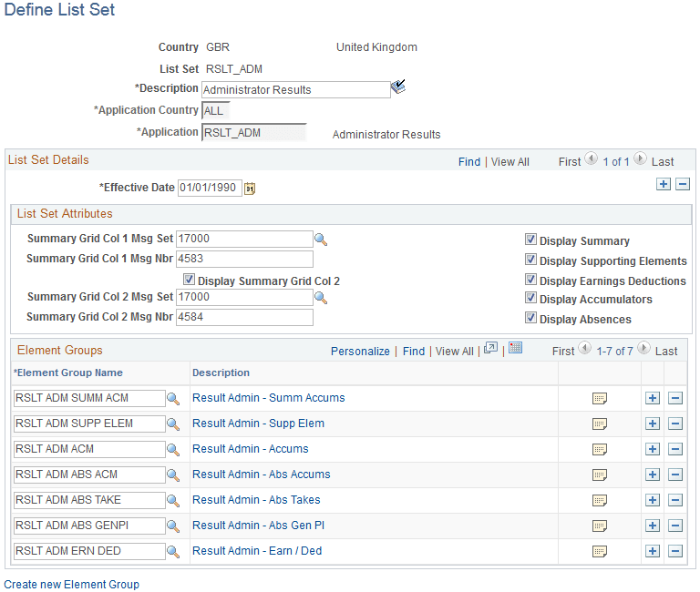Delete the RSLT ADM ABS ACM row
Image resolution: width=700 pixels, height=592 pixels.
675,475
